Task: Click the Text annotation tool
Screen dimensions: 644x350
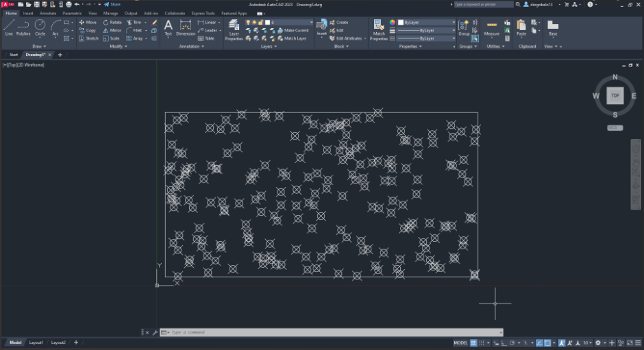Action: 168,27
